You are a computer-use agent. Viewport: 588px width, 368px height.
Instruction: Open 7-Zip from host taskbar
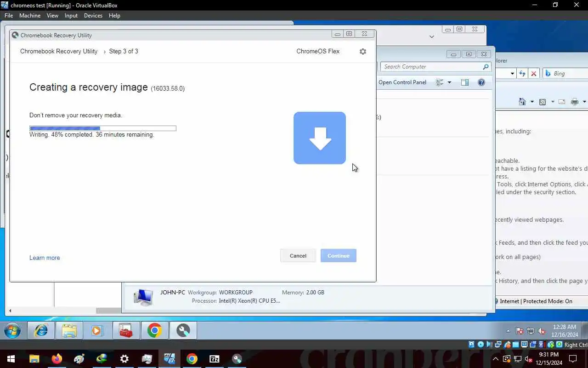[215, 359]
